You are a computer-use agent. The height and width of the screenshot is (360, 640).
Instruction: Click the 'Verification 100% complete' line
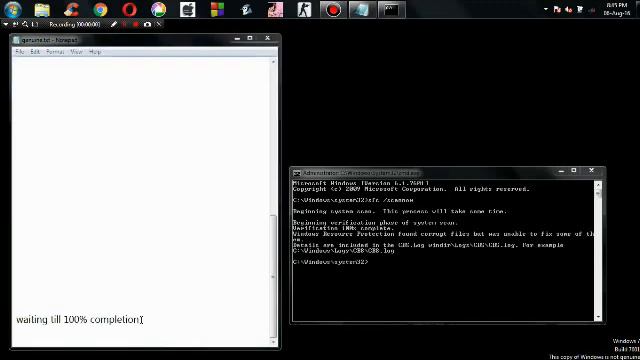[343, 228]
